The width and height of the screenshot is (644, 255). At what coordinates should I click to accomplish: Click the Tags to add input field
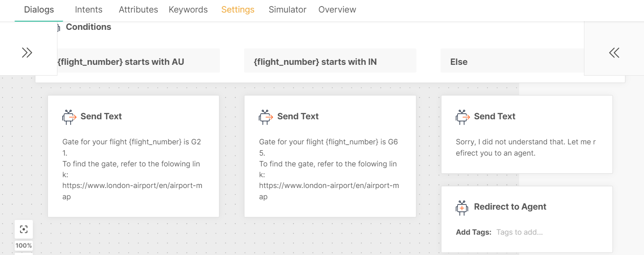click(x=520, y=232)
